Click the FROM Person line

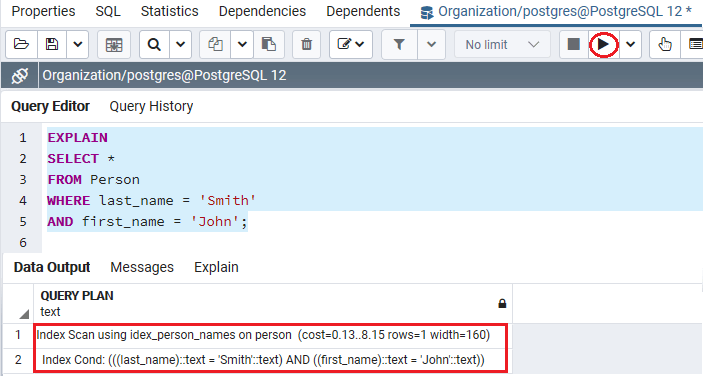point(93,180)
